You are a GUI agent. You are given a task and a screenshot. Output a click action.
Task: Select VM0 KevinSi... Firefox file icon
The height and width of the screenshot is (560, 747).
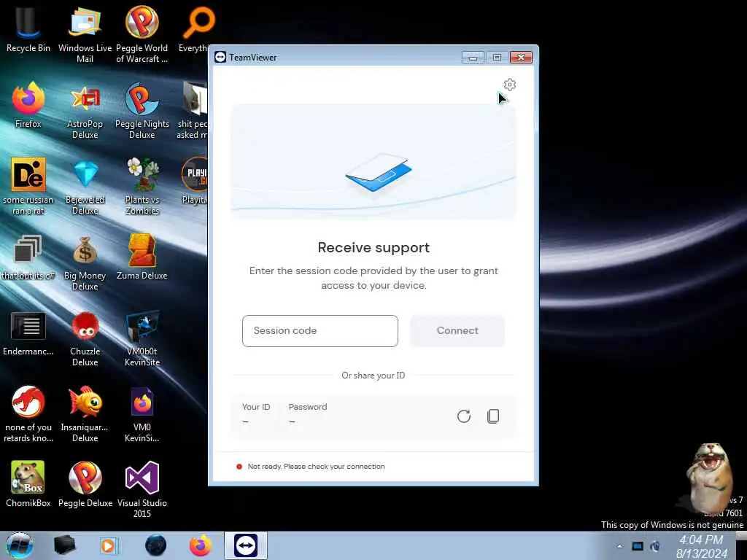[x=142, y=414]
